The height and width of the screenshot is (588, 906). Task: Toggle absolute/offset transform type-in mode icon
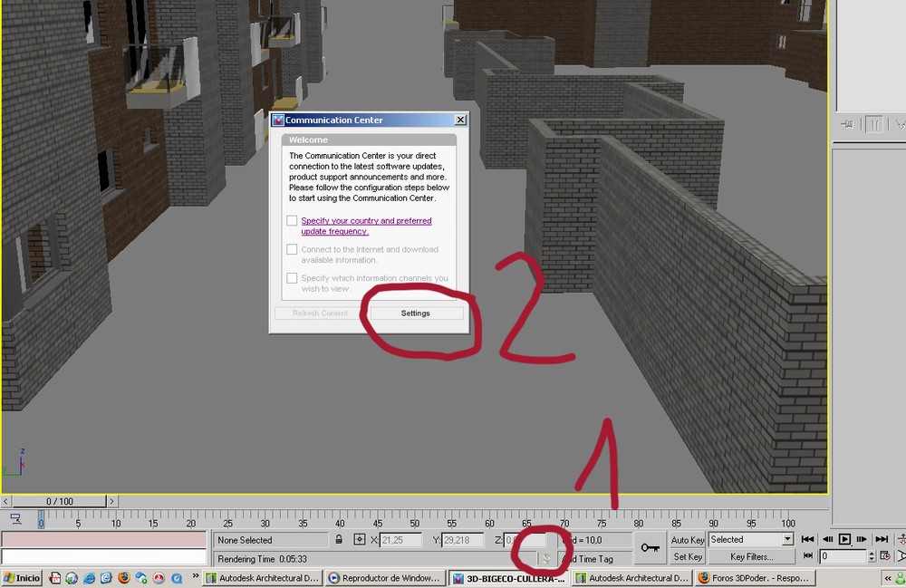[360, 539]
